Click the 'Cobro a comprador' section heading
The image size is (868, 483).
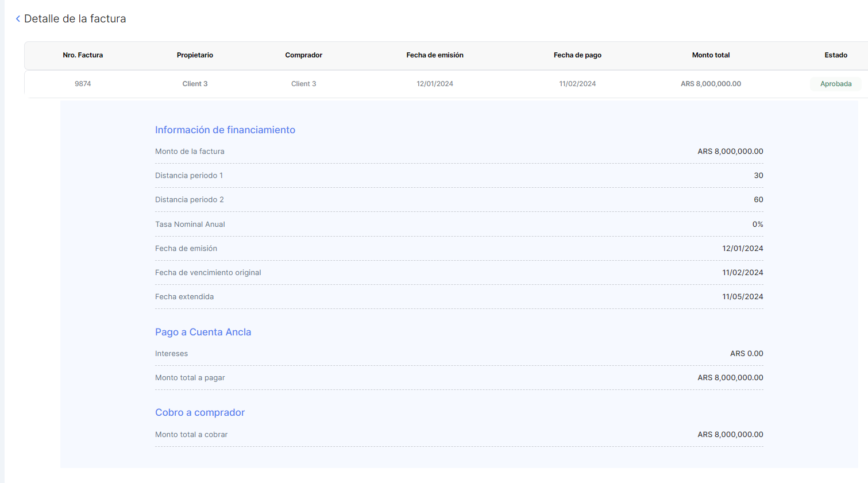199,412
